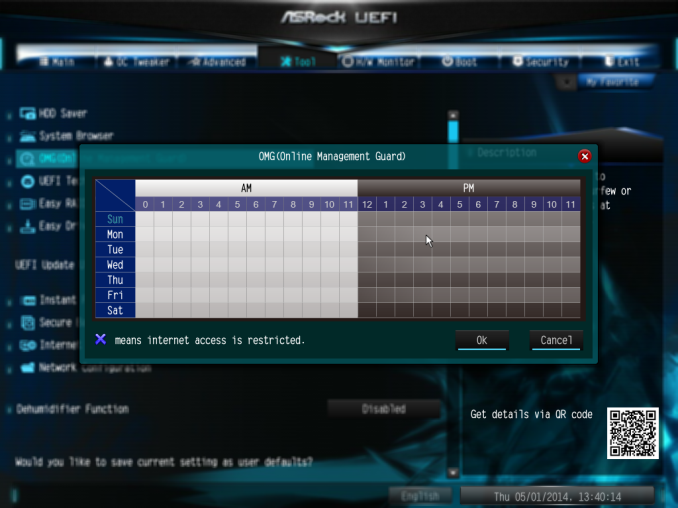Click the AM 0 hour column header
This screenshot has height=508, width=678.
point(145,204)
